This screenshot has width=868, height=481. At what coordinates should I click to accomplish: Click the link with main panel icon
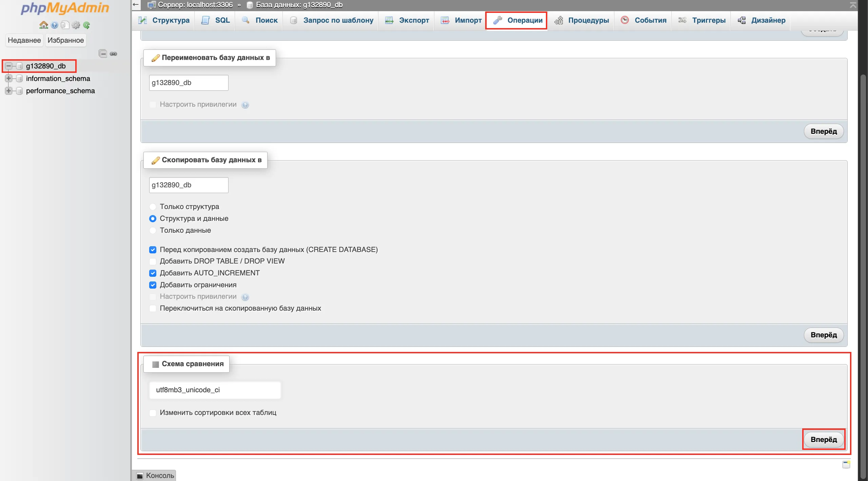(114, 54)
